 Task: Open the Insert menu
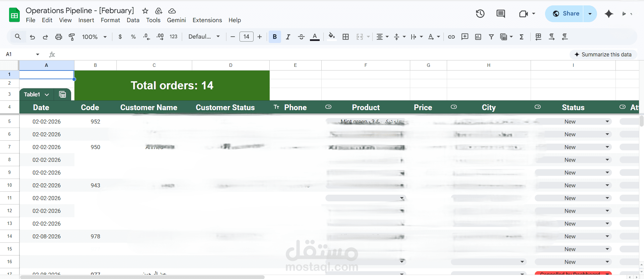pyautogui.click(x=86, y=20)
